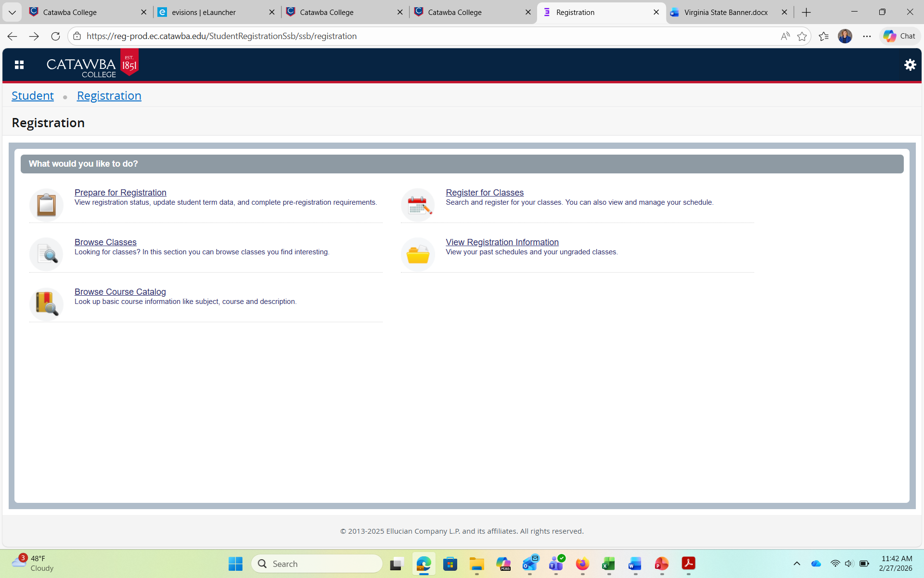Open Microsoft Store from taskbar
Viewport: 924px width, 578px height.
(450, 564)
